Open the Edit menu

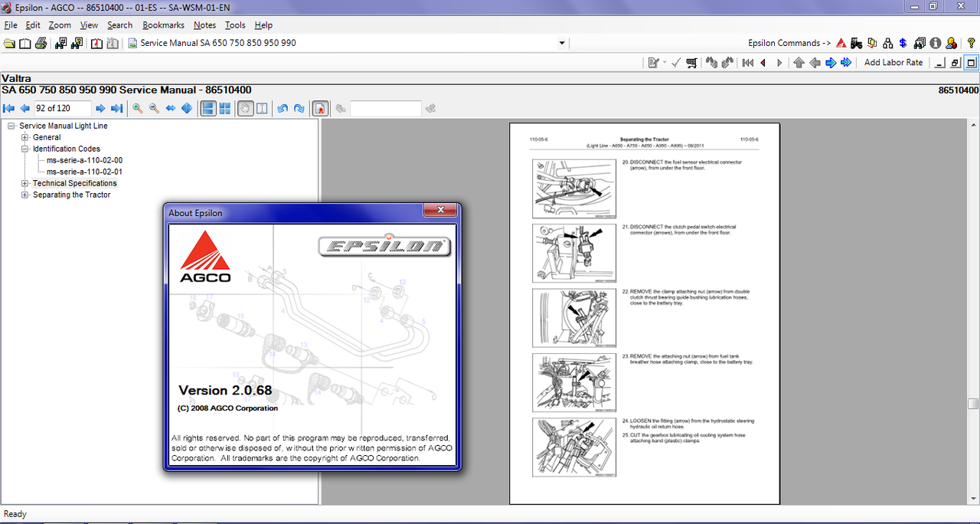(x=33, y=25)
